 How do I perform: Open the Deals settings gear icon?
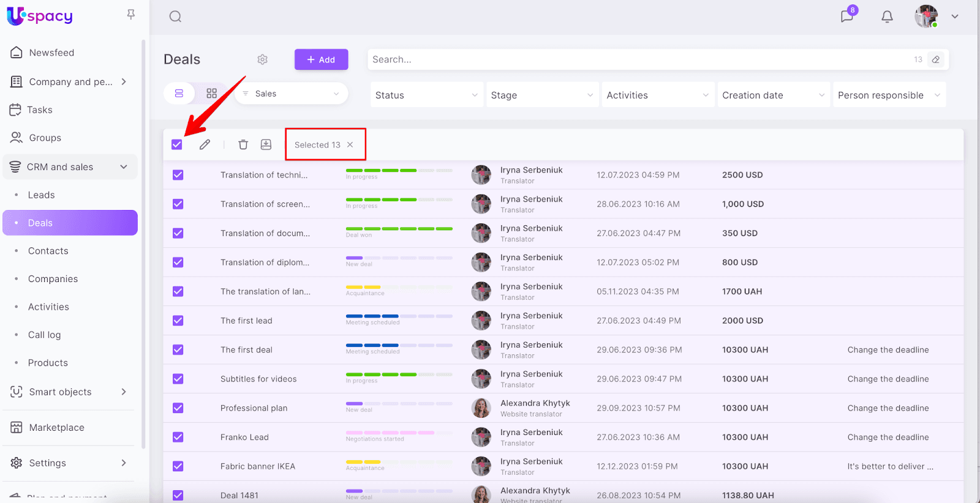(263, 59)
